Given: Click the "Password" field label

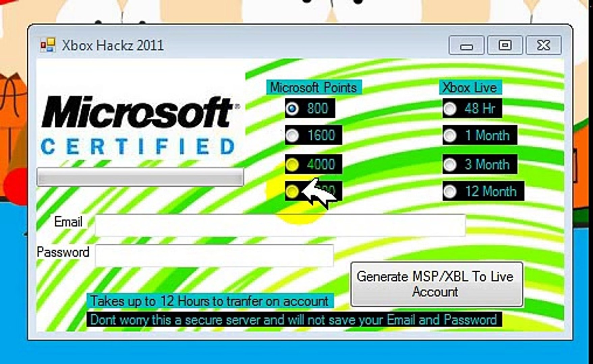Looking at the screenshot, I should click(63, 252).
